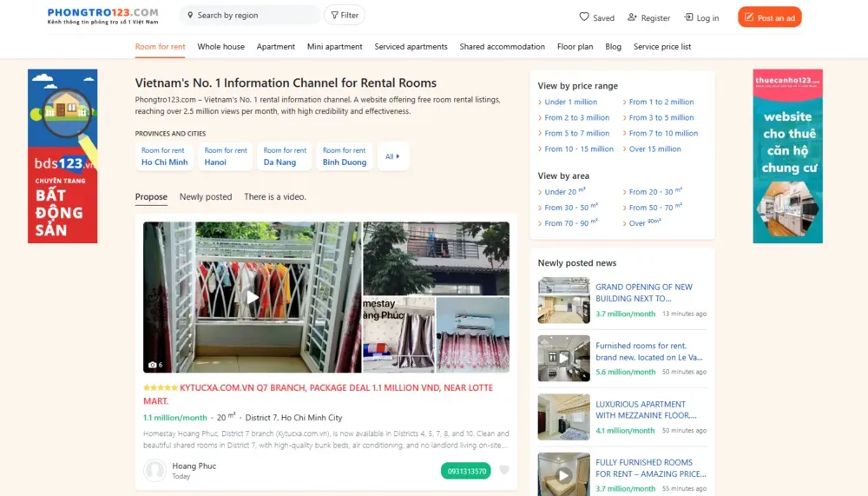Click the thuecanho123.com advertisement banner
The height and width of the screenshot is (496, 868).
tap(788, 156)
